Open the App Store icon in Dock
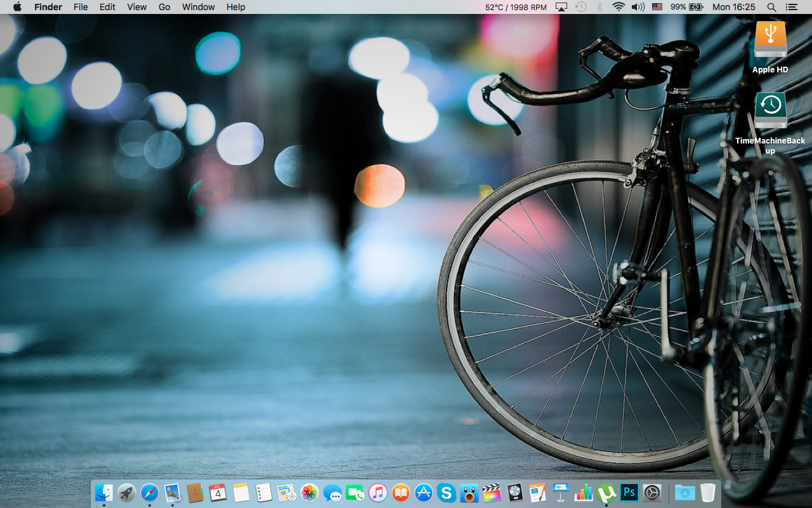 pos(424,492)
